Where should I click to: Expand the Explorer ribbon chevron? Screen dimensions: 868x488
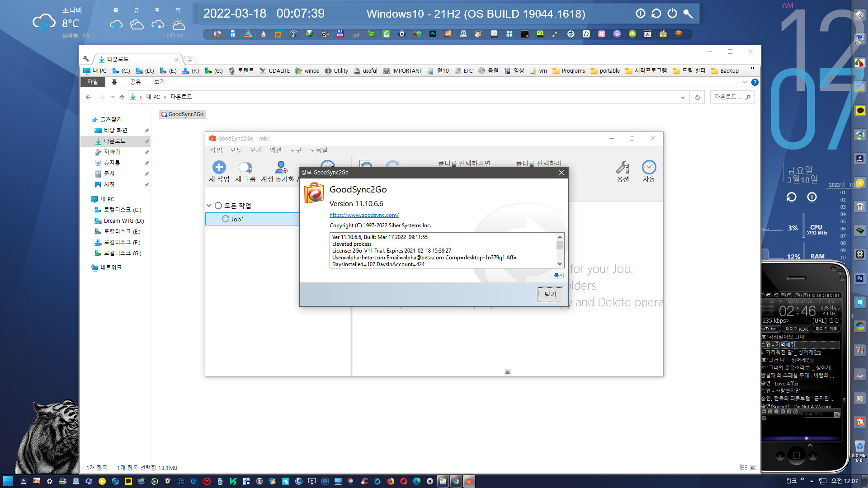(745, 82)
